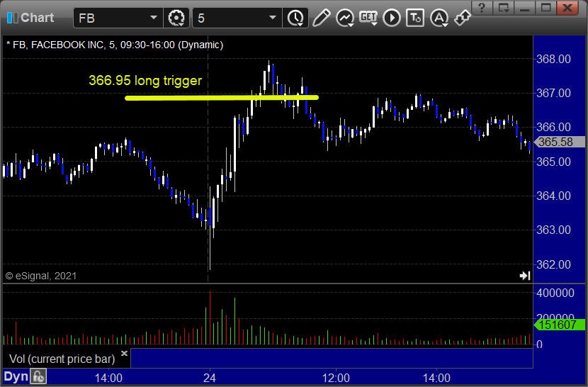
Task: Close the chart window
Action: tap(567, 8)
